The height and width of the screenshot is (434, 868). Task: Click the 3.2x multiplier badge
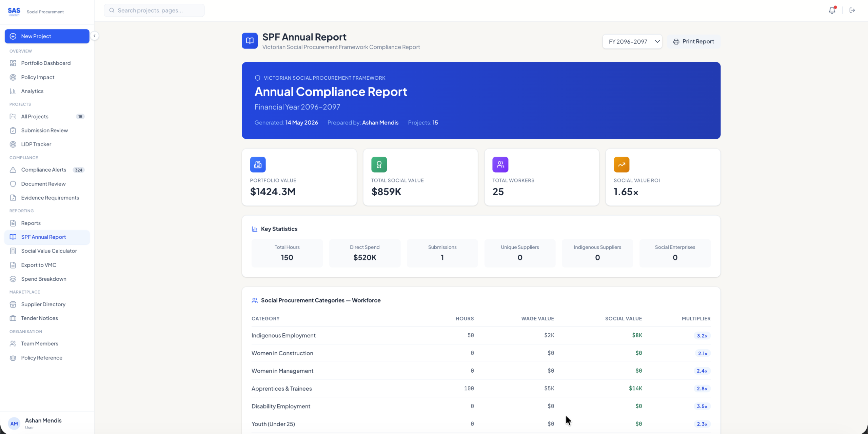(x=702, y=336)
